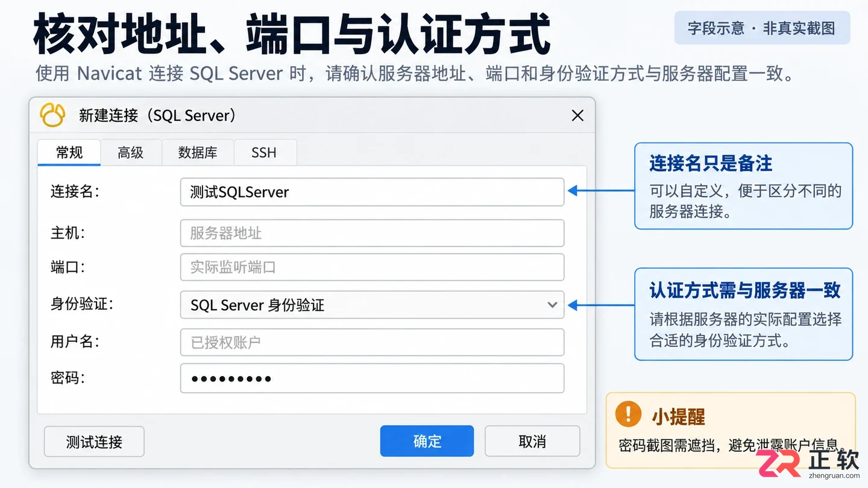The image size is (868, 488).
Task: Click the reminder text 密码截图需遮挡
Action: [x=668, y=445]
